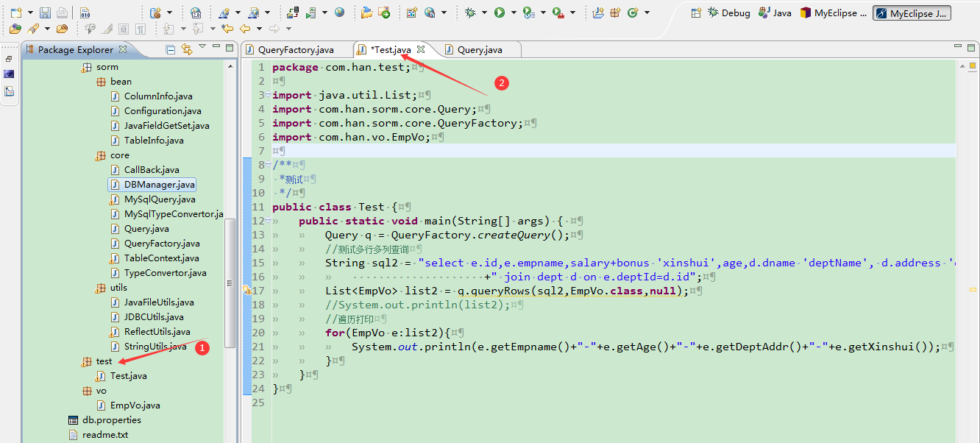
Task: Click the External Tools run icon
Action: [558, 13]
